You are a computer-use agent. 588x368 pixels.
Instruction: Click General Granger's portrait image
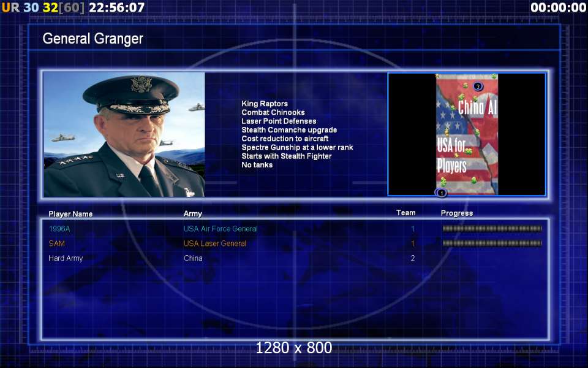(x=124, y=134)
